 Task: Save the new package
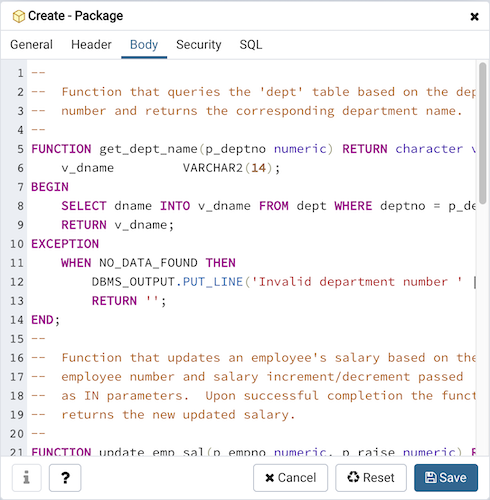click(x=446, y=478)
